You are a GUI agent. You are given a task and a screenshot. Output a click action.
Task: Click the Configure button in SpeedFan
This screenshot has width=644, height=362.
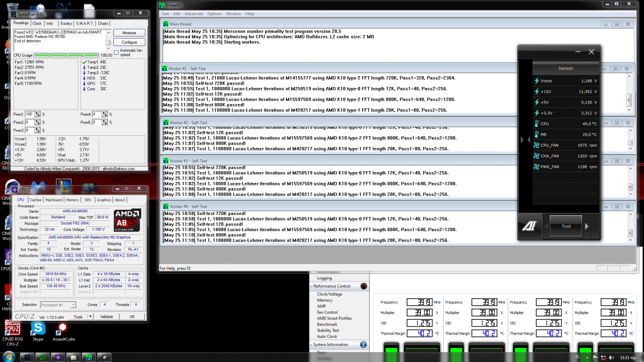[x=129, y=42]
